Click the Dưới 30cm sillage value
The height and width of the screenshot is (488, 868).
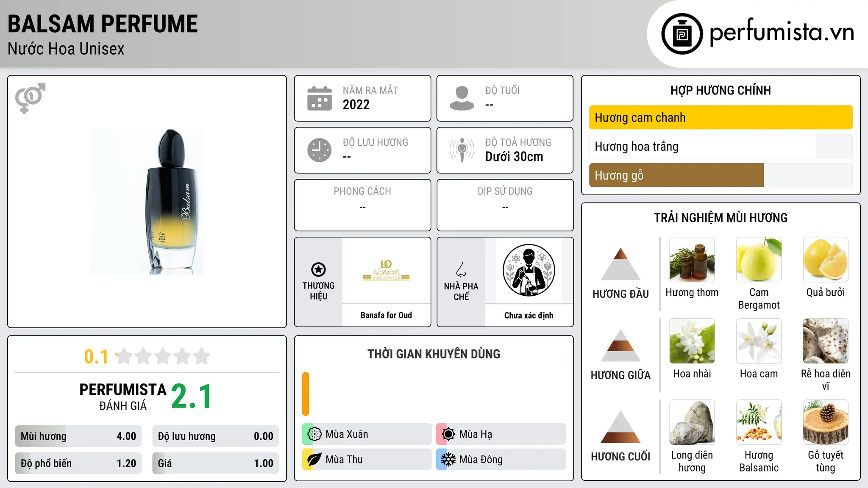pos(514,157)
